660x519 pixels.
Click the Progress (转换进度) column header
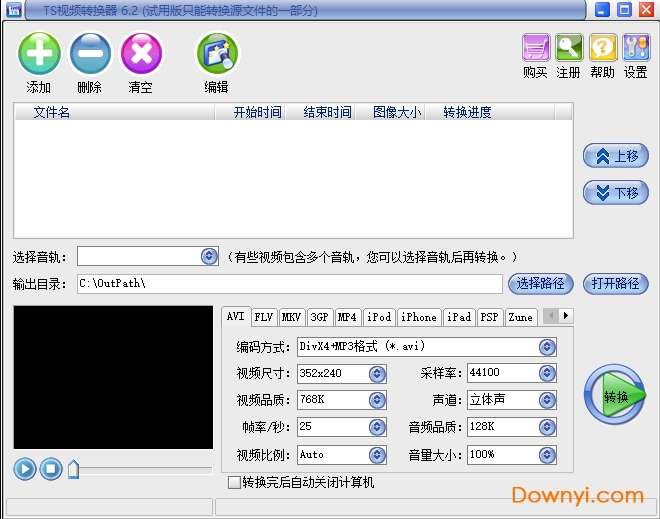(x=490, y=112)
